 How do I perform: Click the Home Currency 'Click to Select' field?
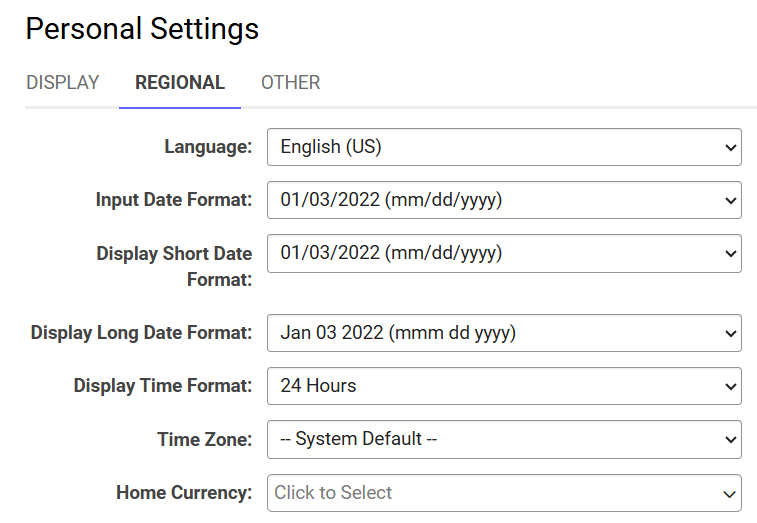tap(504, 493)
